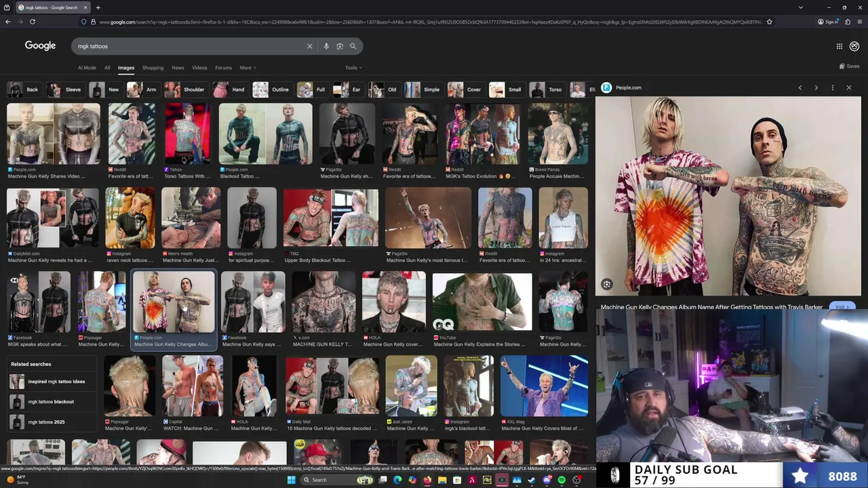
Task: Clear the search box with the X icon
Action: 310,46
